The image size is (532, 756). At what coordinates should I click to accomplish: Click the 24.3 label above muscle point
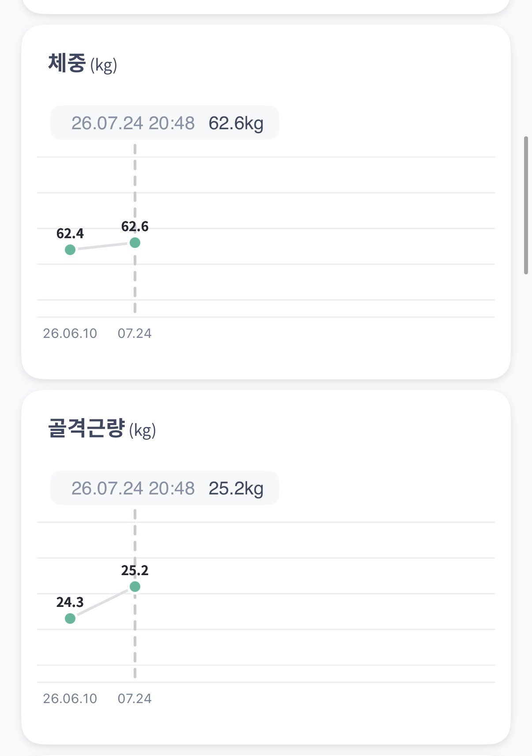70,602
